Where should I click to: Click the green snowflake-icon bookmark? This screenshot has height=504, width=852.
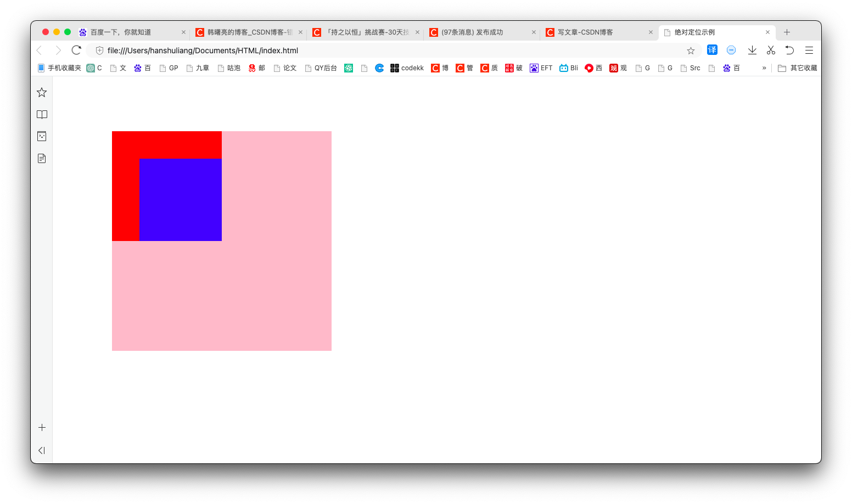pyautogui.click(x=349, y=68)
